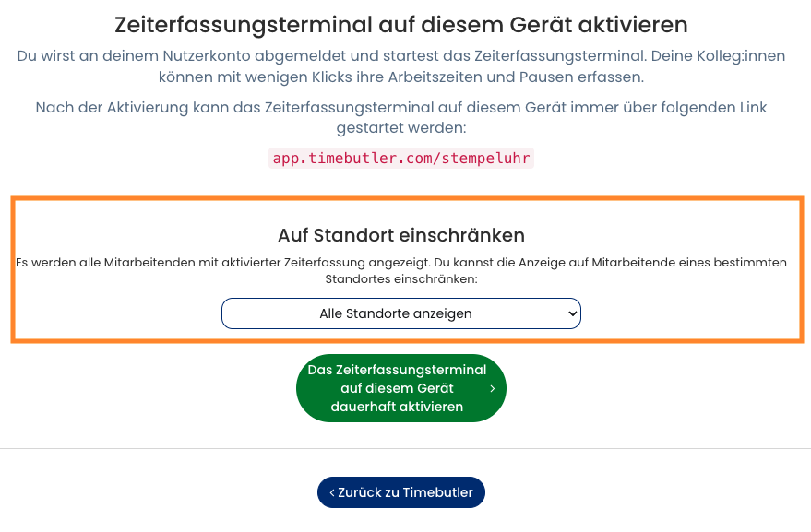Viewport: 811px width, 532px height.
Task: Click the line "können mit wenigen Klicks ihre Arbeitszeiten"
Action: point(401,77)
